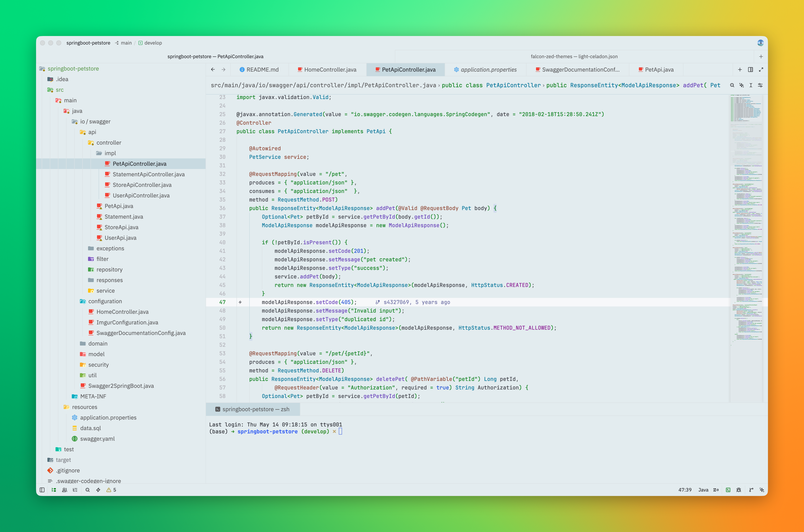
Task: Open editor controls sliders icon
Action: pyautogui.click(x=760, y=85)
